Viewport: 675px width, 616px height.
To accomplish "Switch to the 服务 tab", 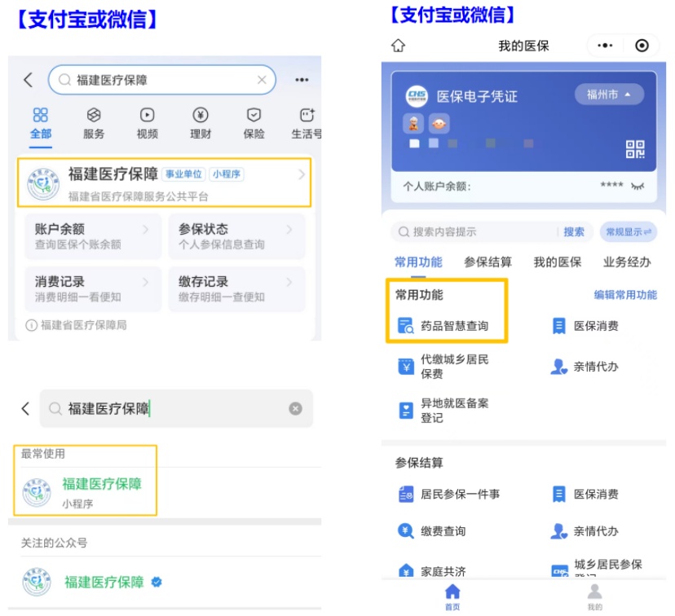I will (94, 124).
